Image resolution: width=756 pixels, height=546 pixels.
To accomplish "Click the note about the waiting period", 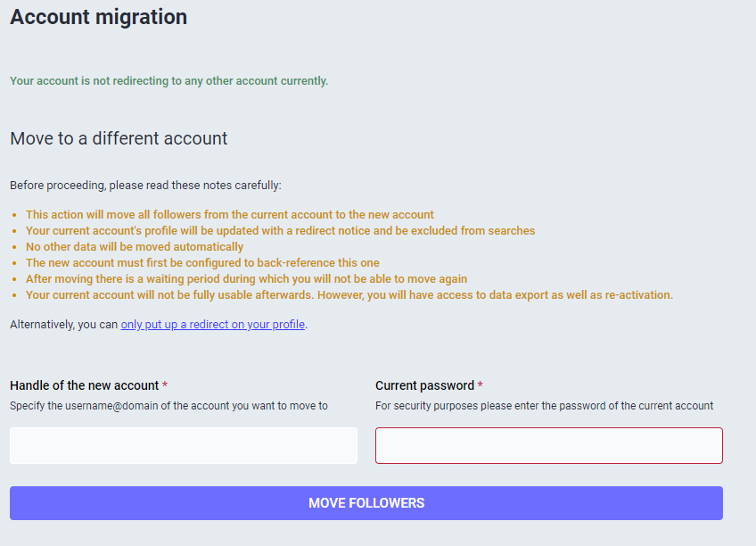I will pos(246,278).
